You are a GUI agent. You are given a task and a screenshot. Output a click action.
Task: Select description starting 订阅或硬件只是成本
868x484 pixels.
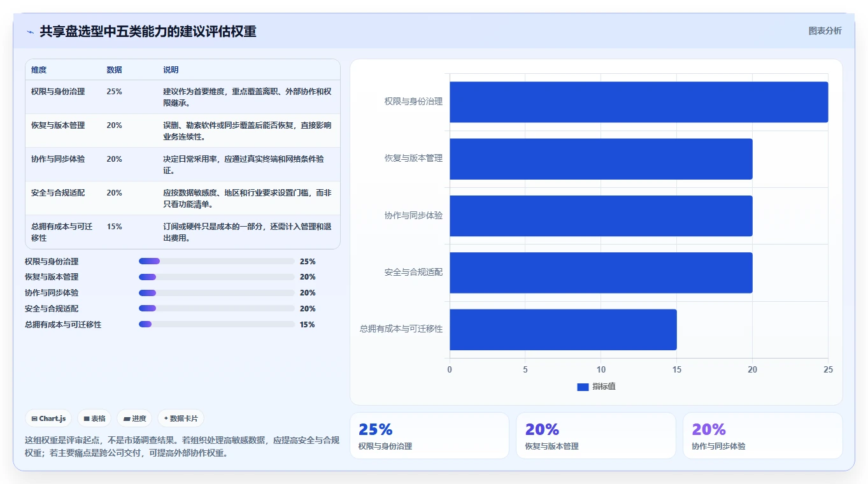pos(247,232)
